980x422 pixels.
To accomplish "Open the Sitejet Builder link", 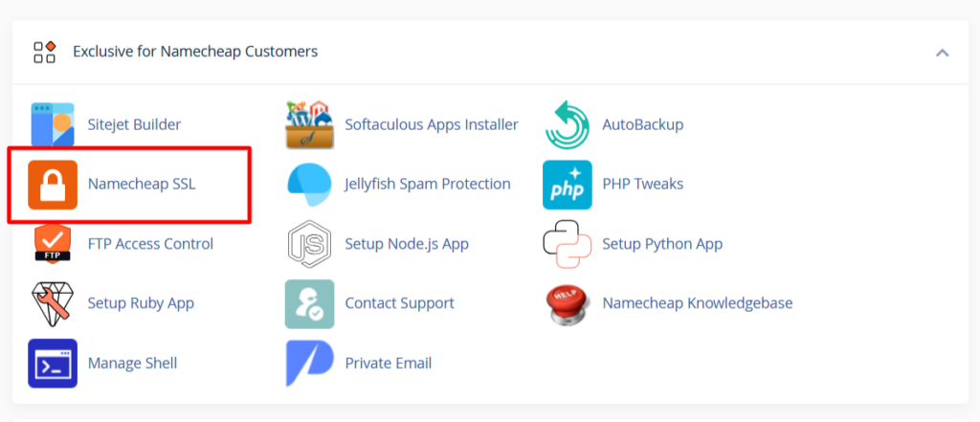I will coord(134,124).
